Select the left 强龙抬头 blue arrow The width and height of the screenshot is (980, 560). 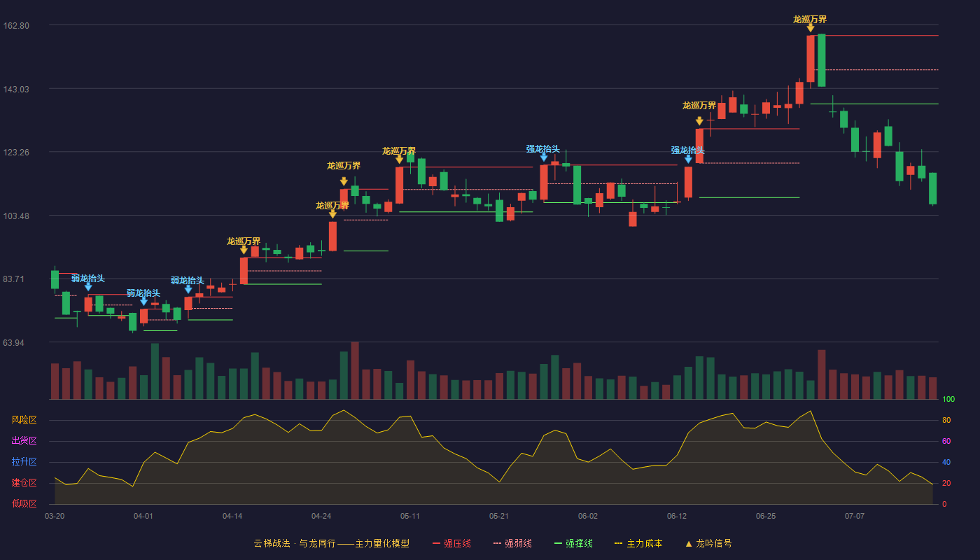pyautogui.click(x=543, y=157)
